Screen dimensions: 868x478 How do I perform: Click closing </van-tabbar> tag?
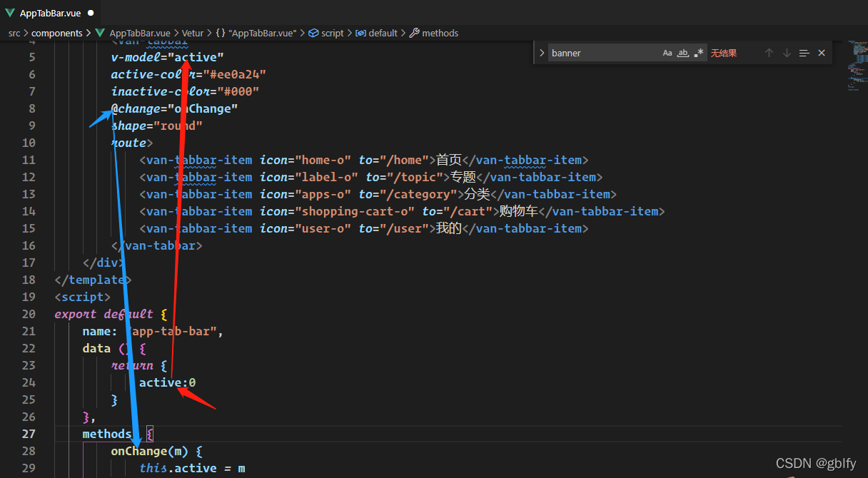(x=156, y=245)
